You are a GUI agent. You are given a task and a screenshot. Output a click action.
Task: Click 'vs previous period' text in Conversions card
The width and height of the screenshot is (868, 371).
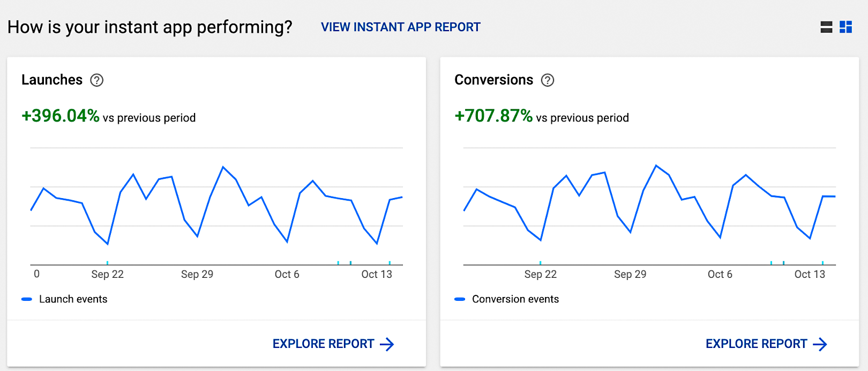(x=582, y=118)
